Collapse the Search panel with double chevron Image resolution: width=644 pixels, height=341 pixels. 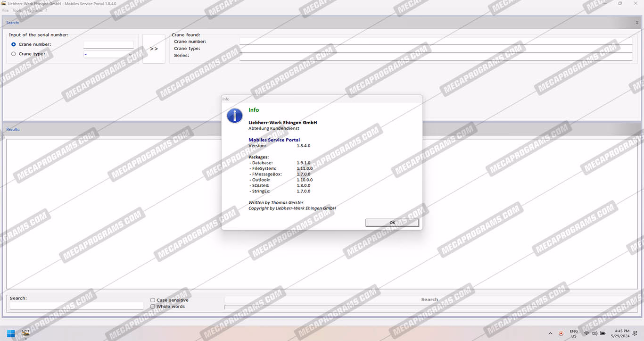click(x=637, y=23)
